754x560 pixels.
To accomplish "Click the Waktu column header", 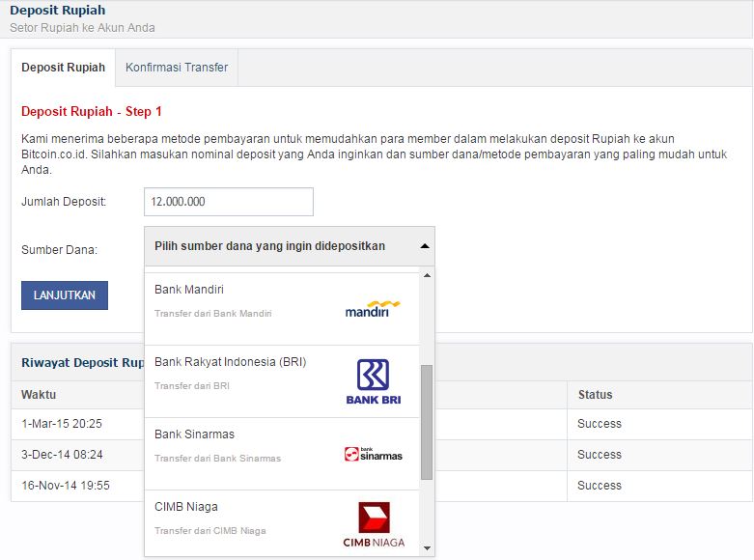I will 39,395.
